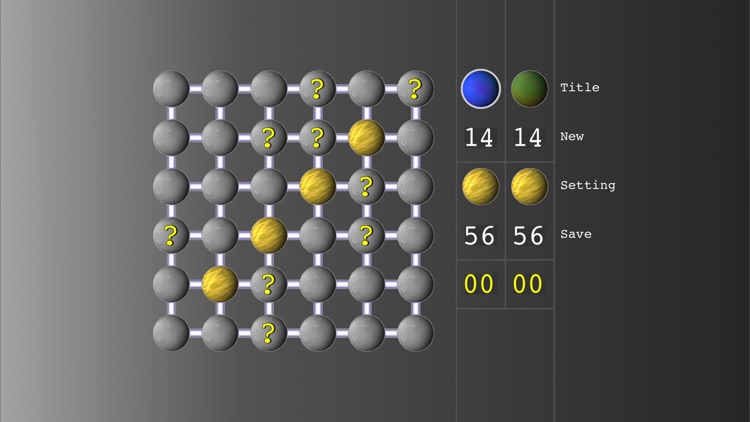This screenshot has width=750, height=422.
Task: Select gray sphere at row 1, column 3
Action: [269, 89]
